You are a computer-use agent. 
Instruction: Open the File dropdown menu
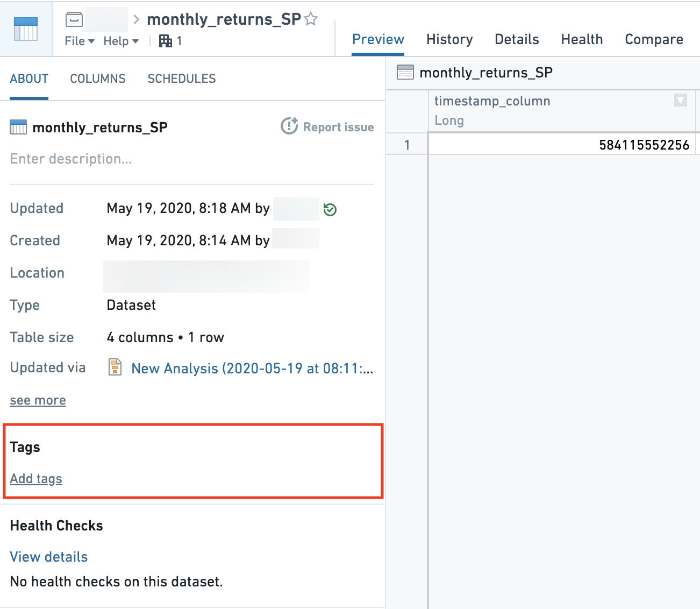pyautogui.click(x=80, y=41)
